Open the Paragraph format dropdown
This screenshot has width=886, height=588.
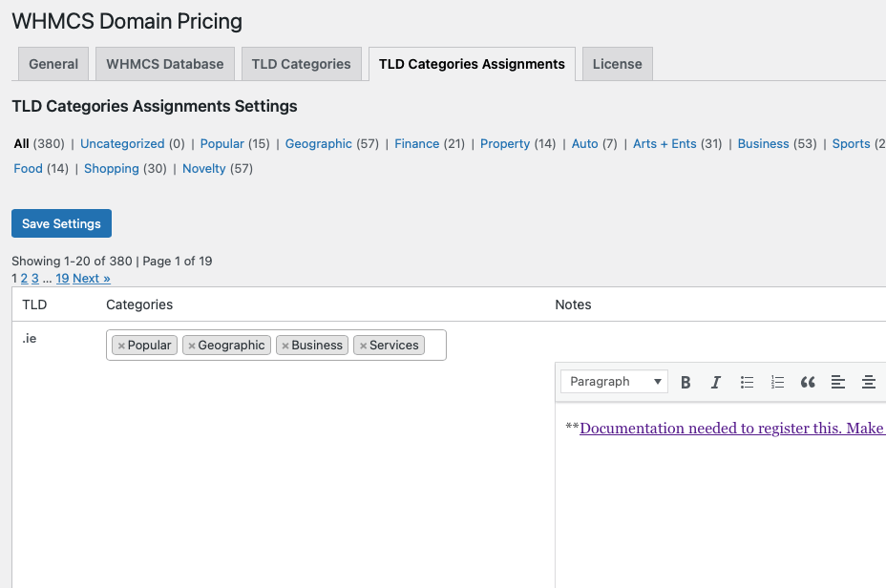click(614, 382)
